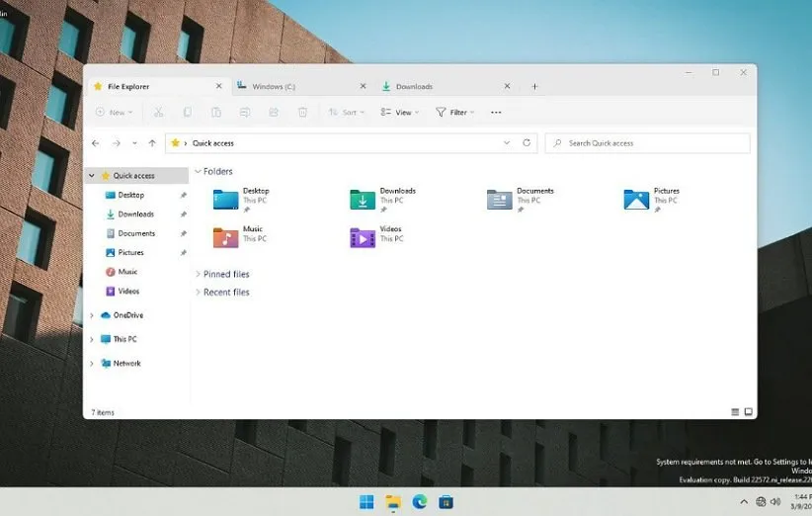The height and width of the screenshot is (516, 812).
Task: Open the Pictures folder in main pane
Action: (636, 200)
